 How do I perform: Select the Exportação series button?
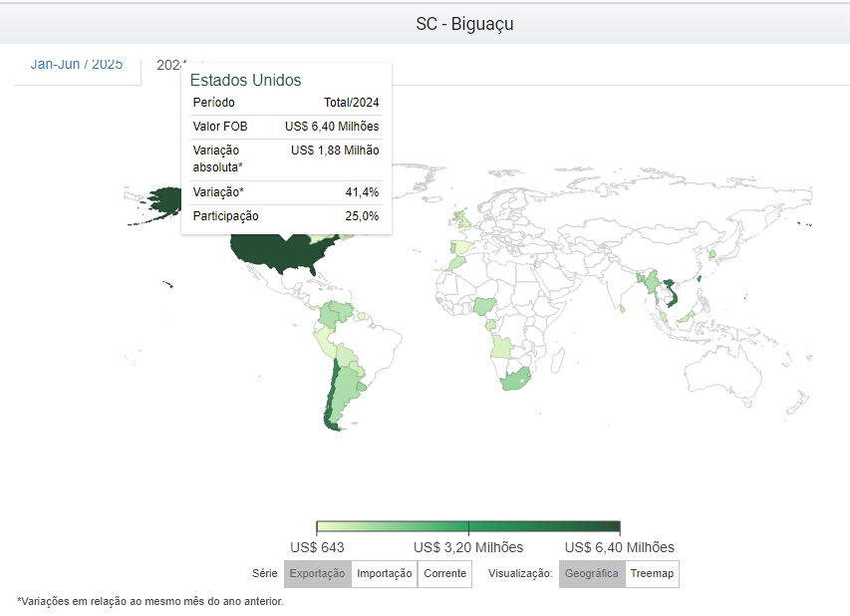tap(318, 574)
